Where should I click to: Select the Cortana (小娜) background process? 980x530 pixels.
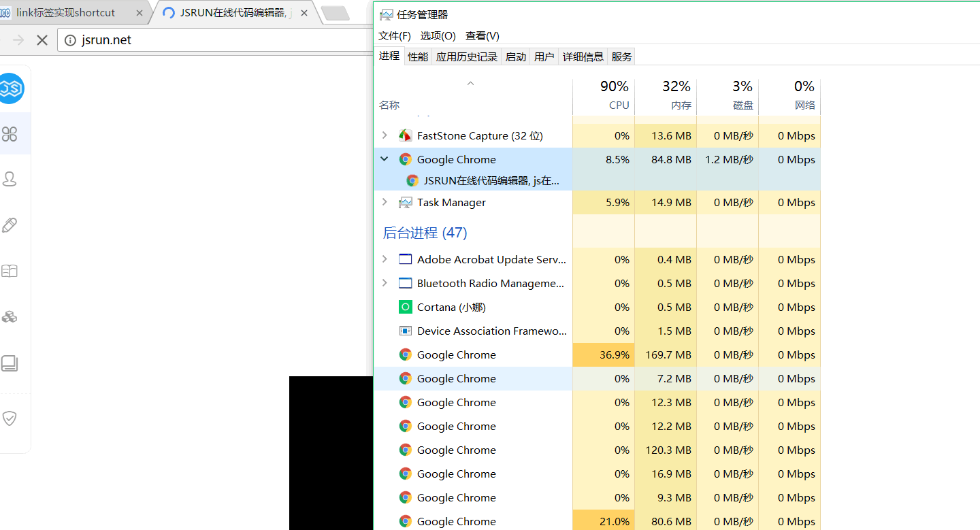[x=451, y=308]
